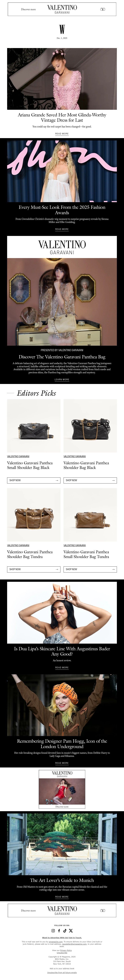Click LEARN MORE under the Valentino Garavani Panthea Bag

tap(62, 380)
